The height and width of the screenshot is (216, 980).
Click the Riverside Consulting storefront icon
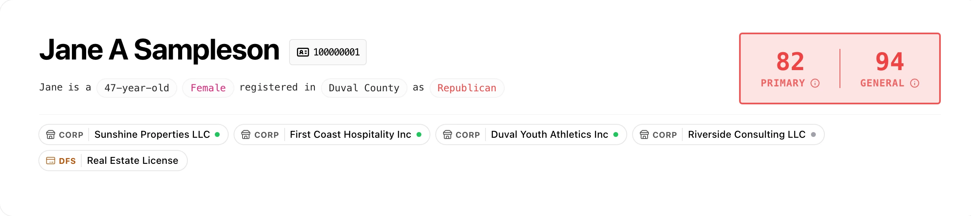(644, 134)
